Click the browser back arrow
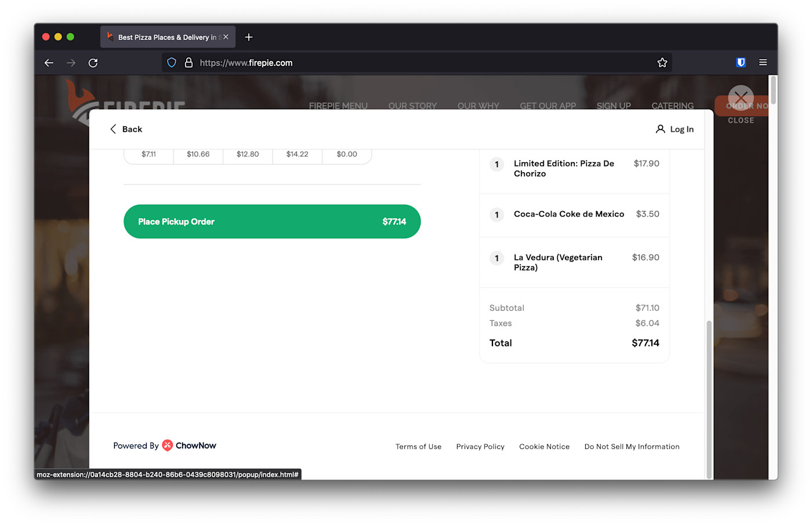The image size is (812, 525). 49,63
